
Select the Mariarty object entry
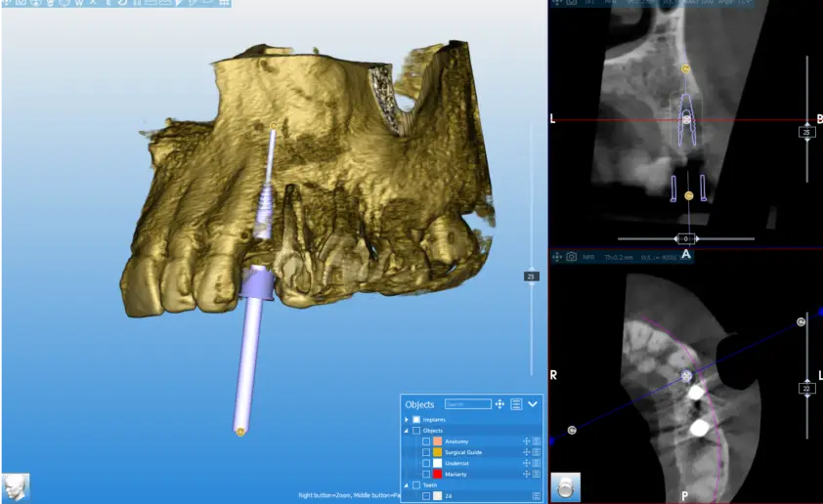455,474
